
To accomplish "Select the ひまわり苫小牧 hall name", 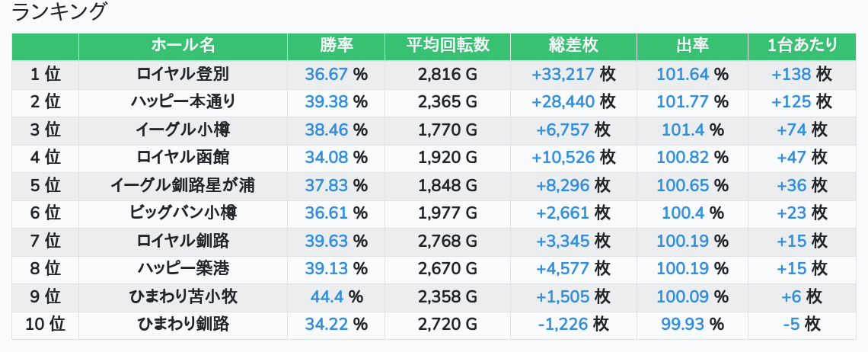I will coord(183,296).
